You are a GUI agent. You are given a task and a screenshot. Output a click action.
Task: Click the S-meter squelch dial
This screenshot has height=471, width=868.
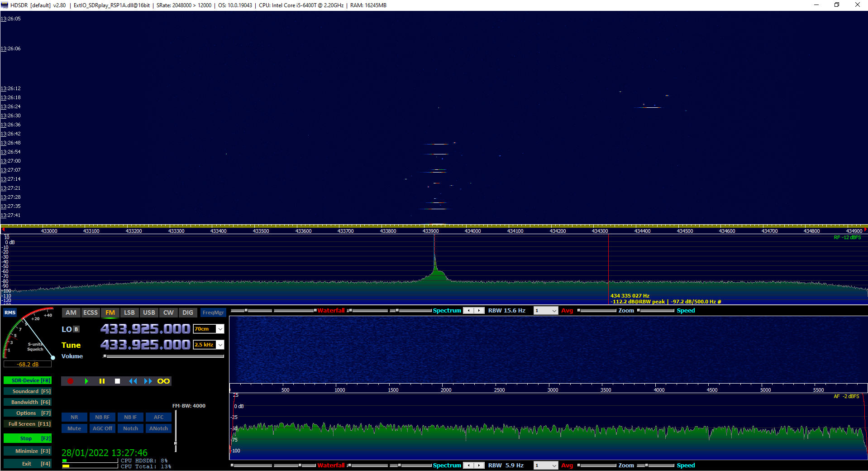tap(28, 334)
